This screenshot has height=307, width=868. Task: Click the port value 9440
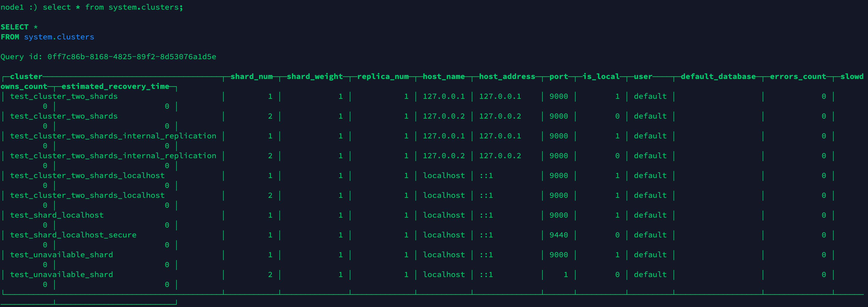(558, 235)
